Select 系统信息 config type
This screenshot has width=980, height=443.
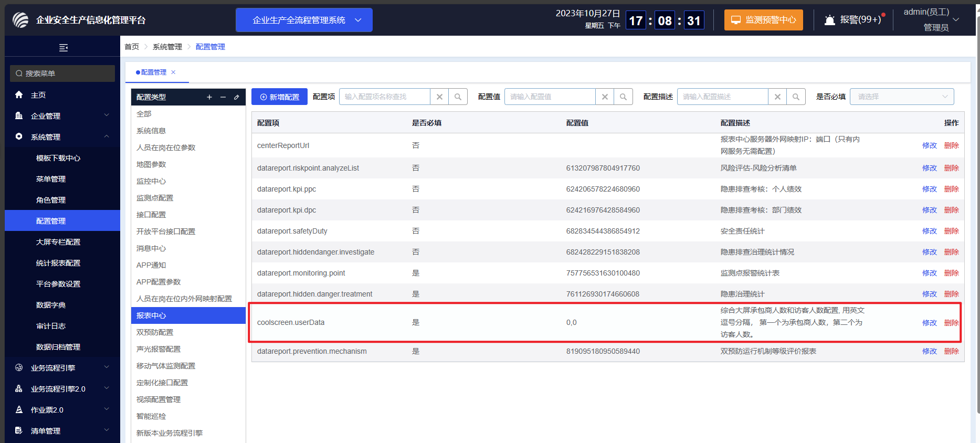[188, 131]
